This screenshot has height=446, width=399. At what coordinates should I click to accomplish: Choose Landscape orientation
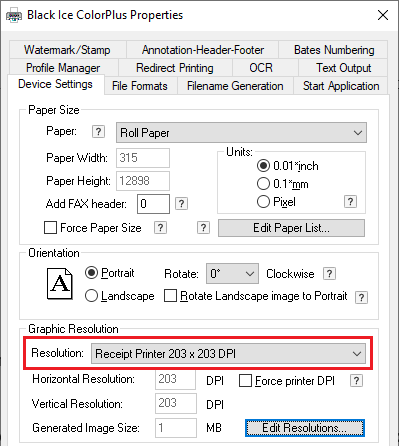click(91, 296)
